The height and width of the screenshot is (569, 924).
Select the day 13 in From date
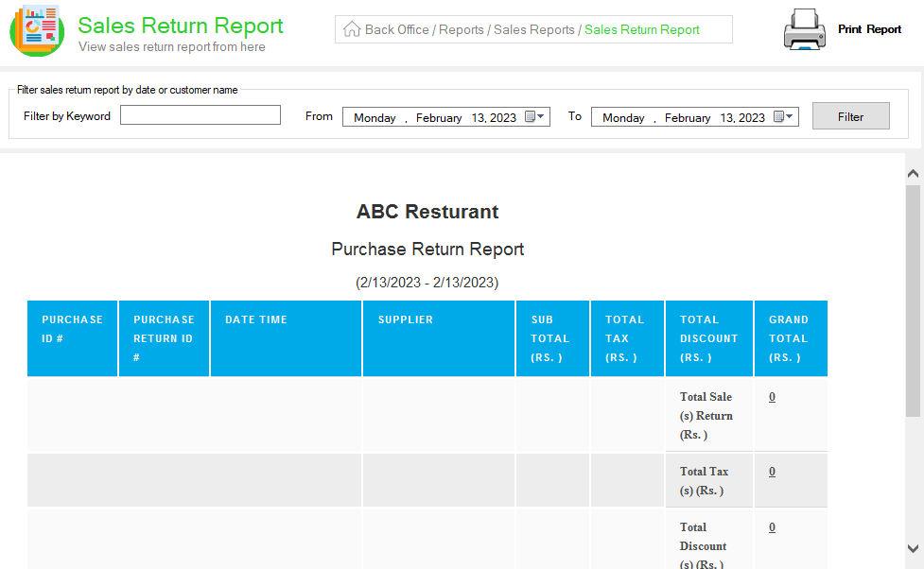[x=478, y=118]
